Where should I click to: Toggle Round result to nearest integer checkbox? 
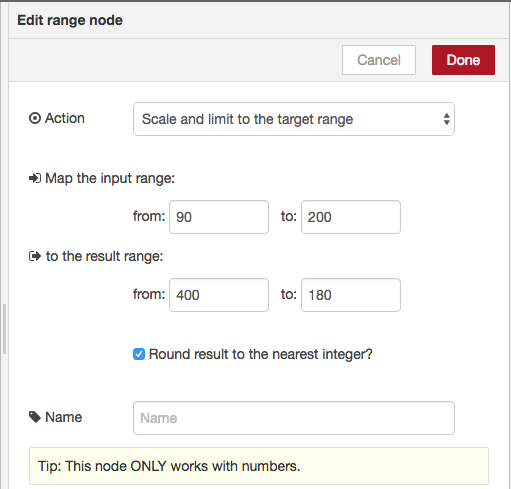(x=139, y=354)
